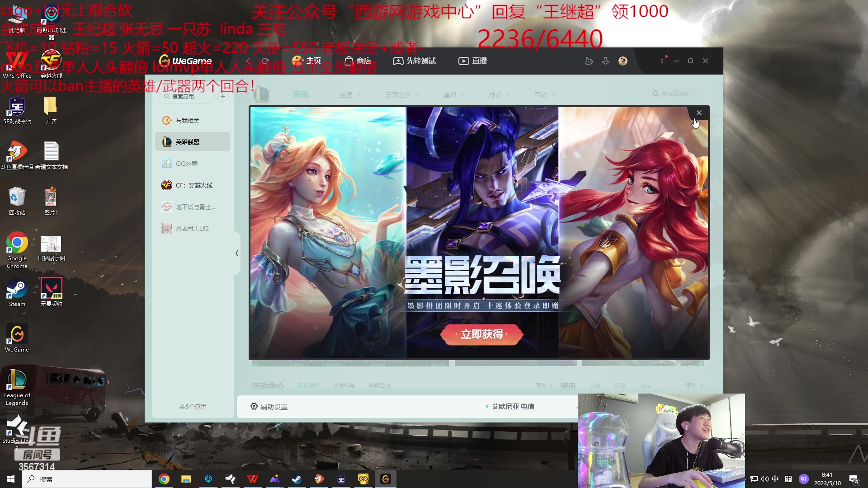Image resolution: width=868 pixels, height=488 pixels.
Task: Click the 搜索应用 search field
Action: coord(186,96)
